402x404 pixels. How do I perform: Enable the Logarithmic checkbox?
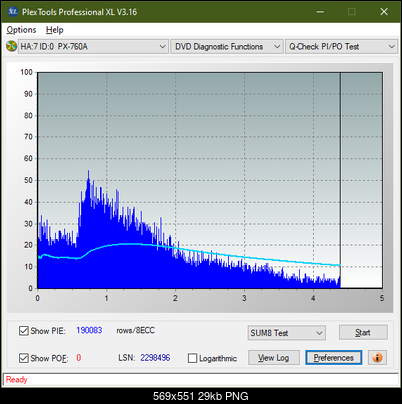(x=192, y=358)
